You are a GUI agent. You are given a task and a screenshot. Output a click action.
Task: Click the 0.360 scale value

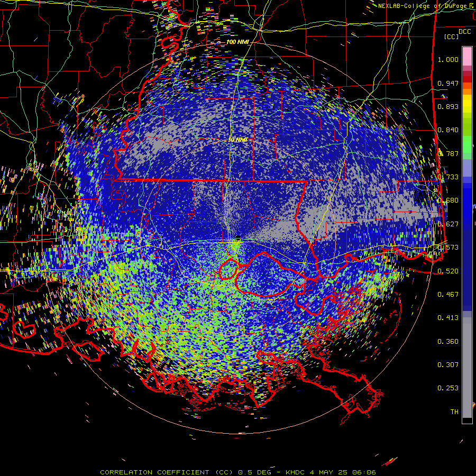point(448,342)
